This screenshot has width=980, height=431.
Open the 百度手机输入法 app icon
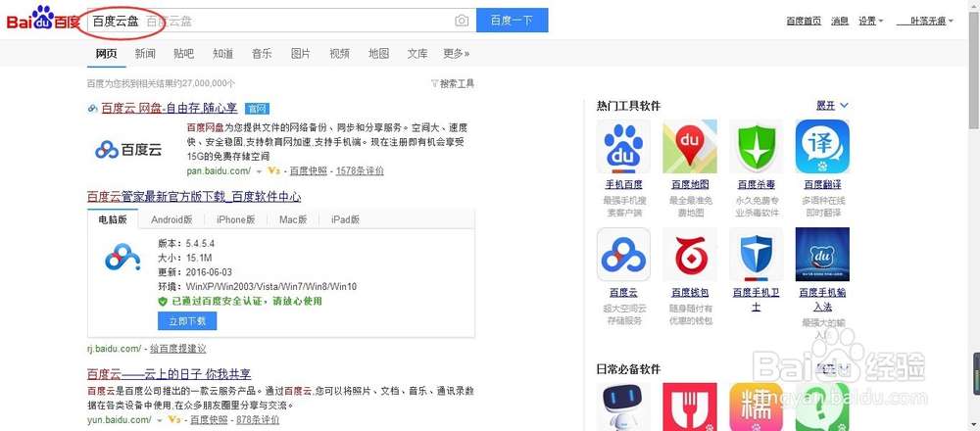(x=822, y=255)
